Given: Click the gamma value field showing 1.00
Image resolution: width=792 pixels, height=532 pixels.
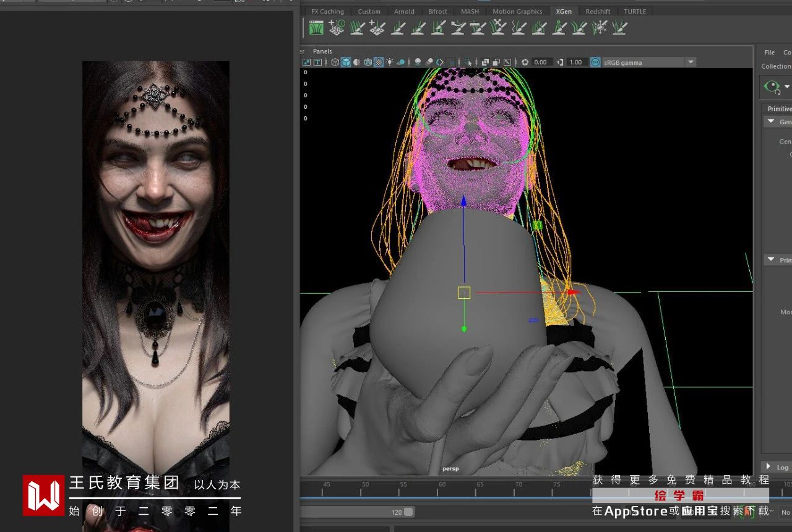Looking at the screenshot, I should pyautogui.click(x=575, y=62).
